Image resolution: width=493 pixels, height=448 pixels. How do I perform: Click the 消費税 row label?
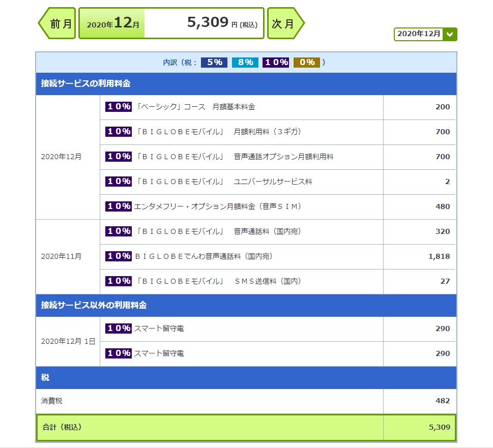(x=51, y=401)
